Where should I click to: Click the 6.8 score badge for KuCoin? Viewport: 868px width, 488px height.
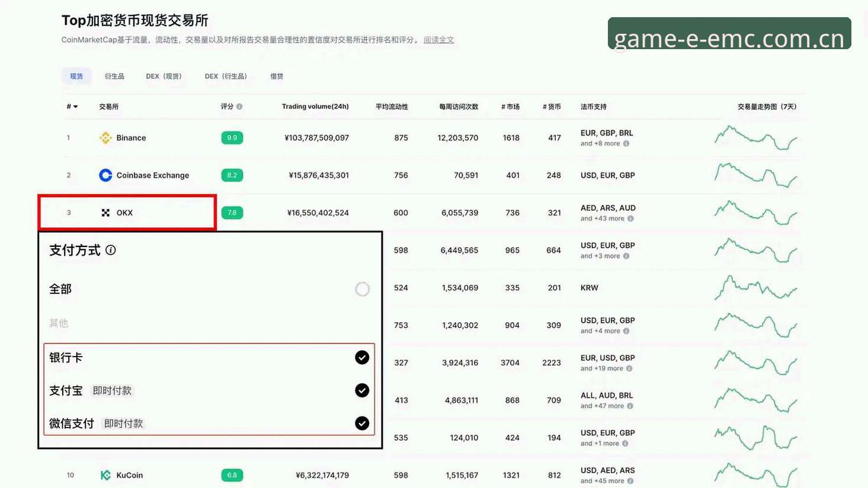[x=232, y=475]
